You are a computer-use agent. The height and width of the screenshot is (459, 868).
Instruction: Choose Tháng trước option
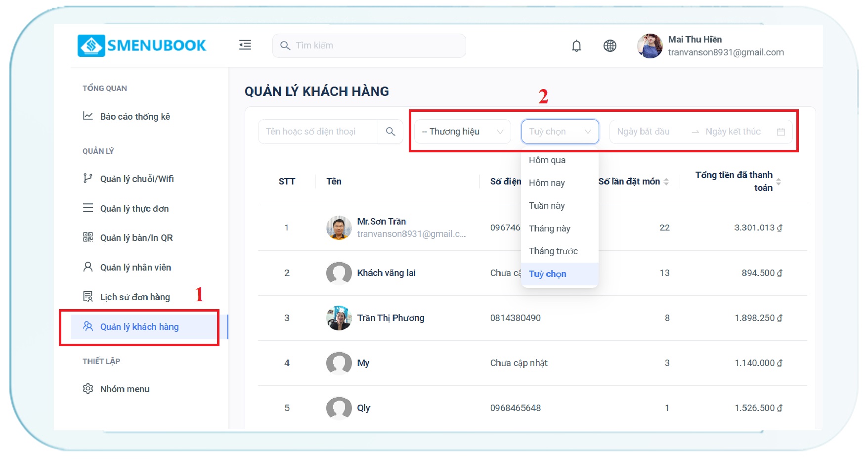(553, 251)
